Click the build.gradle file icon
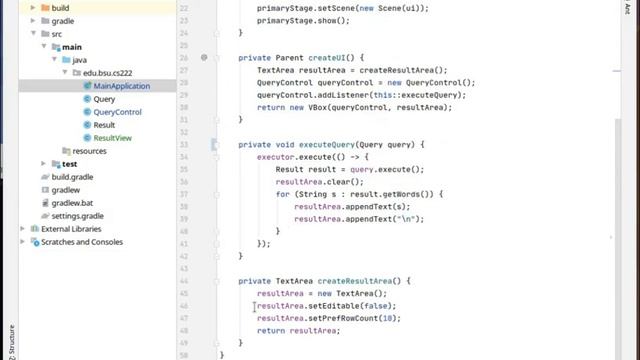Image resolution: width=640 pixels, height=360 pixels. click(x=45, y=177)
